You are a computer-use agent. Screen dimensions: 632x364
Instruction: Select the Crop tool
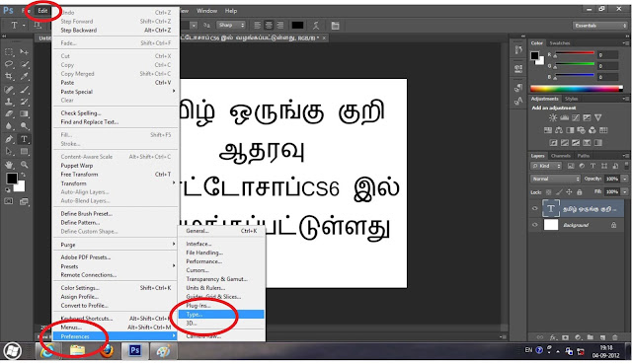pyautogui.click(x=9, y=77)
